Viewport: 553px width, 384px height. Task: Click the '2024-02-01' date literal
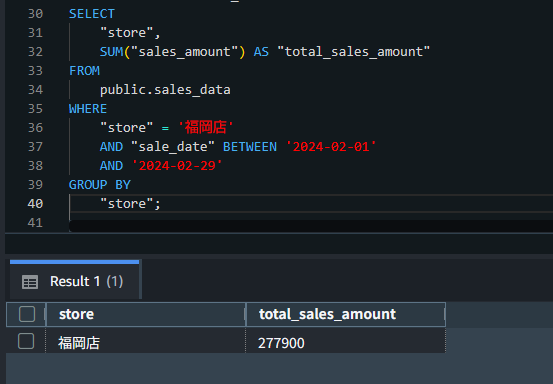pyautogui.click(x=331, y=147)
